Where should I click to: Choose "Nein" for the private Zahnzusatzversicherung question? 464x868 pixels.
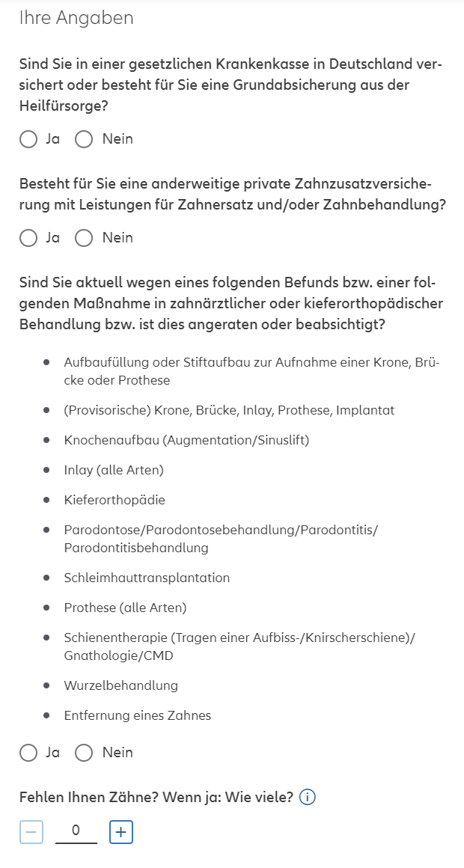83,238
